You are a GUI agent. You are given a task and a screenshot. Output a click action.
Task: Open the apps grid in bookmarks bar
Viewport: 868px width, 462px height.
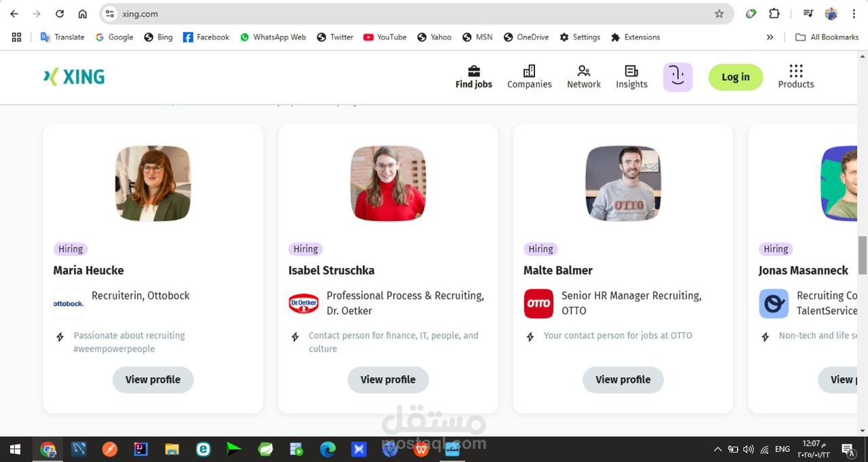pos(17,37)
